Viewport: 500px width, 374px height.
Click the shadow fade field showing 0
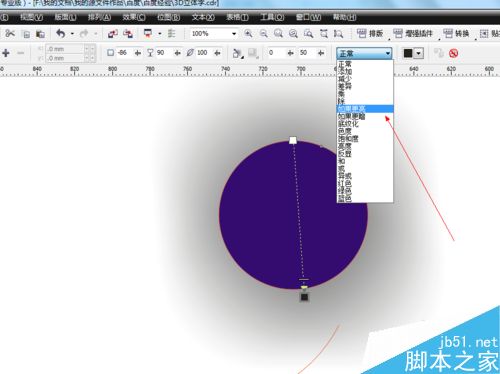277,53
